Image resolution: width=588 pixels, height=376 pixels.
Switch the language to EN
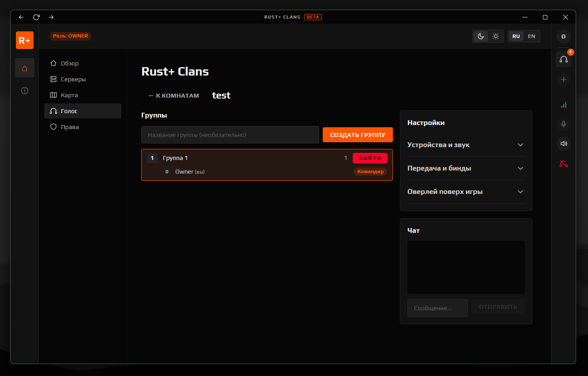click(x=531, y=36)
